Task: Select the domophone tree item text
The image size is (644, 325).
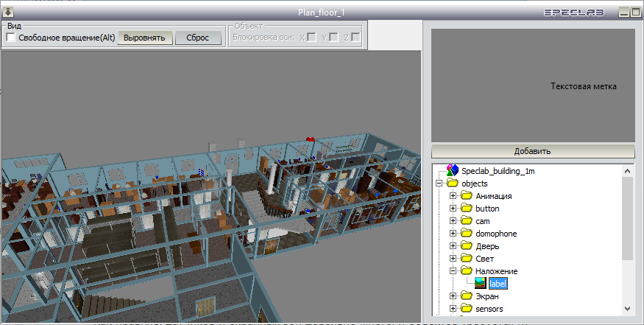Action: coord(496,234)
